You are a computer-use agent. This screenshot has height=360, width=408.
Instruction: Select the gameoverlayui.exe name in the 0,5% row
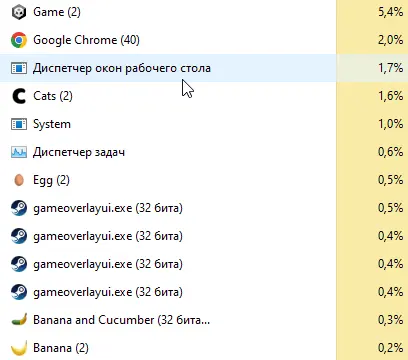pyautogui.click(x=108, y=208)
